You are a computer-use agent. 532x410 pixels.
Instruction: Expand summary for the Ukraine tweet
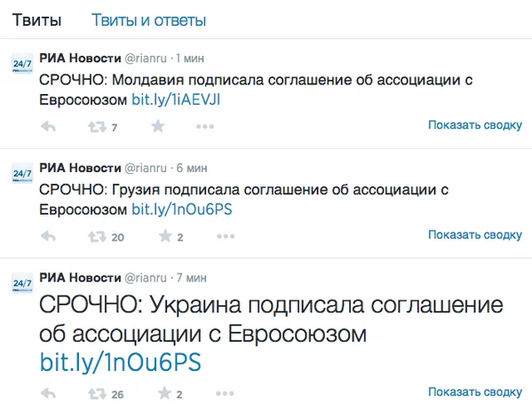point(475,392)
